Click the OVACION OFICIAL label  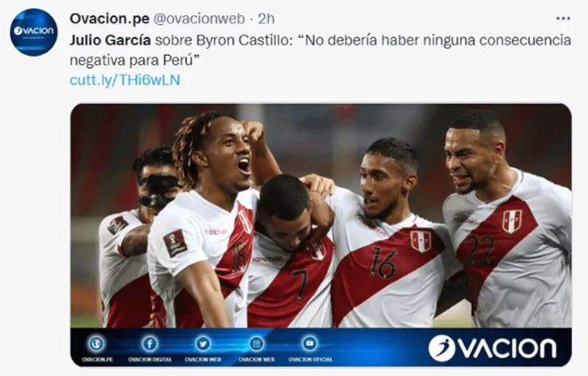click(x=310, y=359)
